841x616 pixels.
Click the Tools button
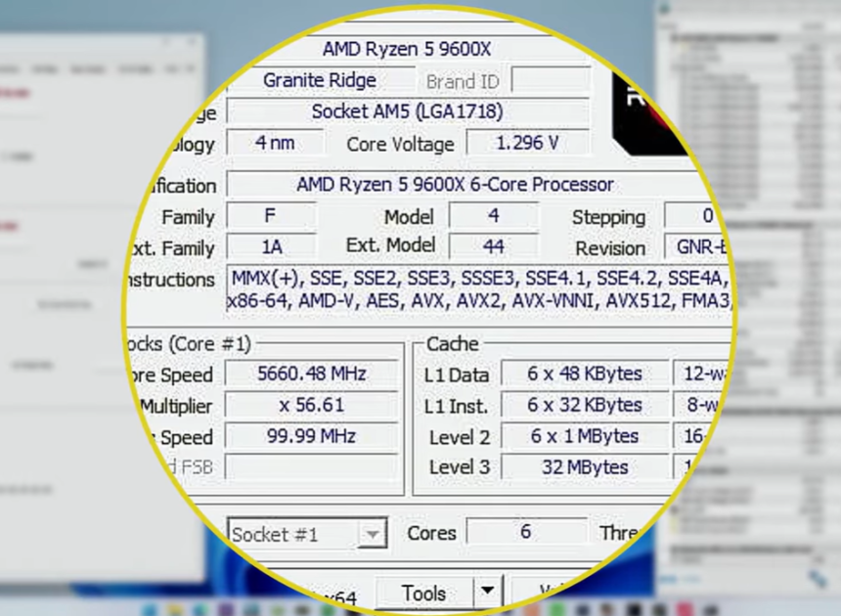click(x=424, y=592)
